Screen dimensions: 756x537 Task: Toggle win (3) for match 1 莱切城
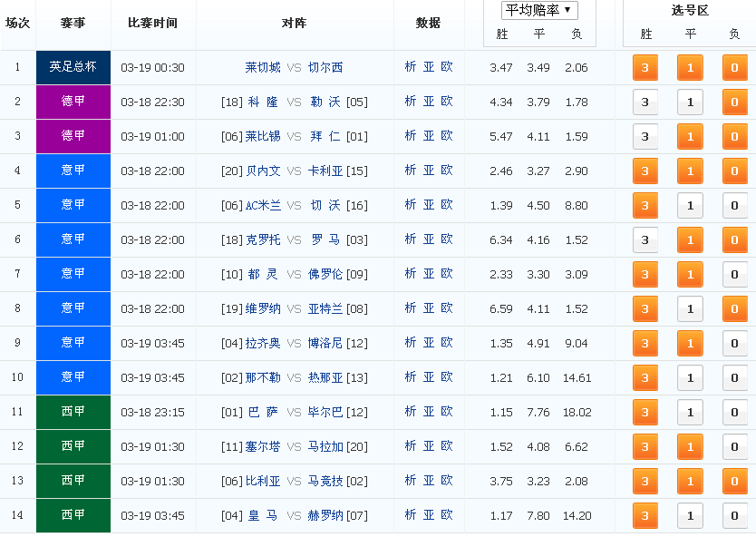pos(645,67)
